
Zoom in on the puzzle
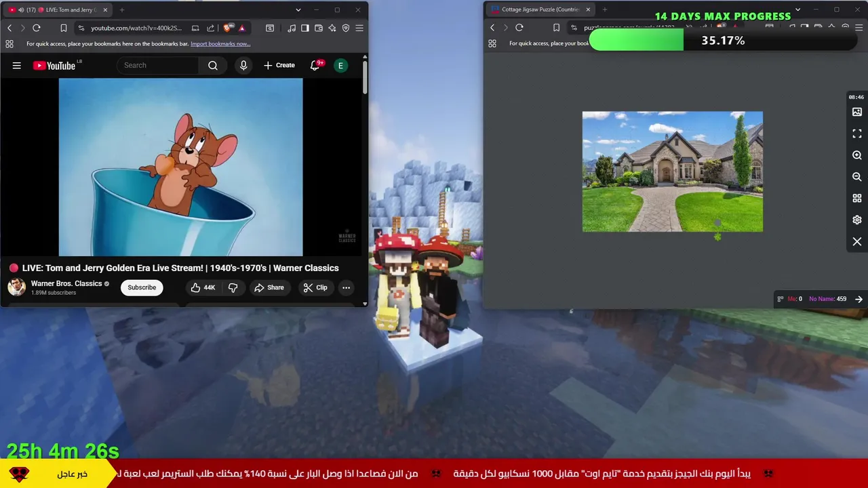point(857,155)
